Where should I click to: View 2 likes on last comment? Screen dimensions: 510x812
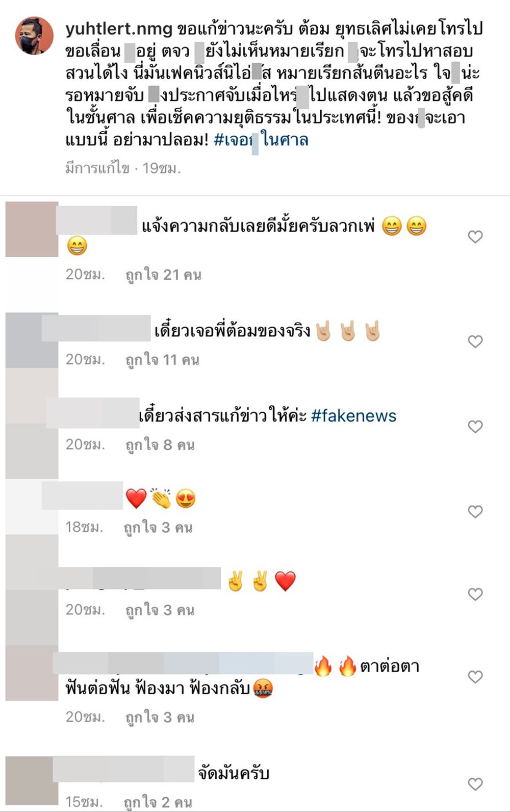(158, 802)
